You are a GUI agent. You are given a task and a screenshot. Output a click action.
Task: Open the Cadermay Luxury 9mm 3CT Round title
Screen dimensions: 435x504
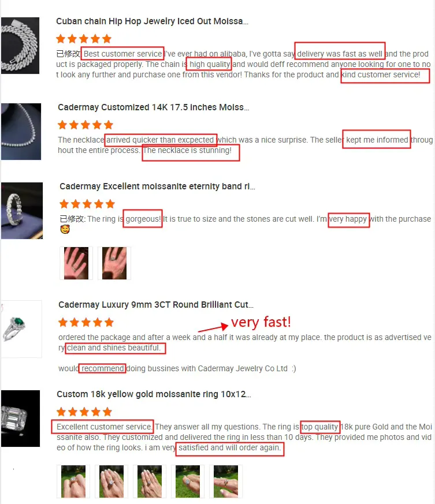(x=156, y=305)
